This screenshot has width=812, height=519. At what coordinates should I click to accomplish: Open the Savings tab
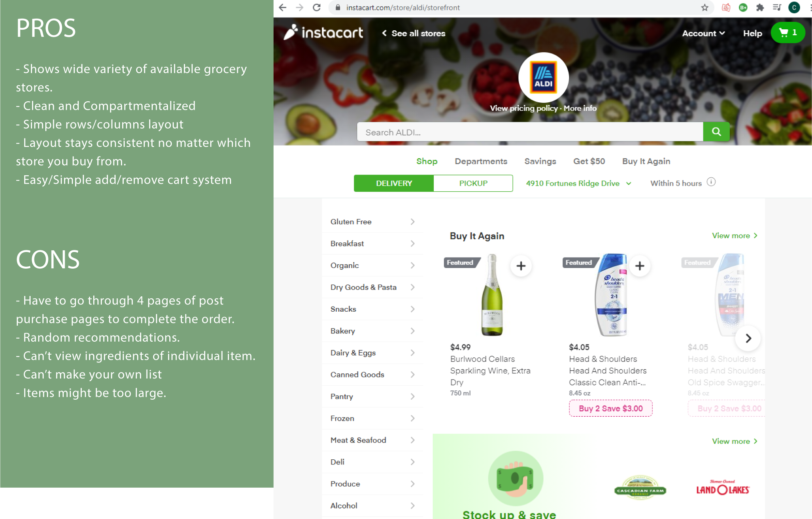point(540,161)
